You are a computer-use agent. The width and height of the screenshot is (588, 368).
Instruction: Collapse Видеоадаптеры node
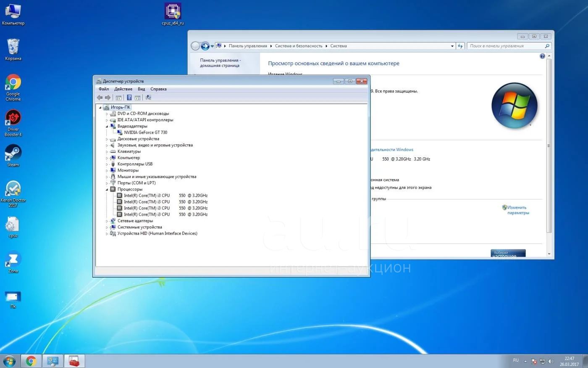click(107, 126)
